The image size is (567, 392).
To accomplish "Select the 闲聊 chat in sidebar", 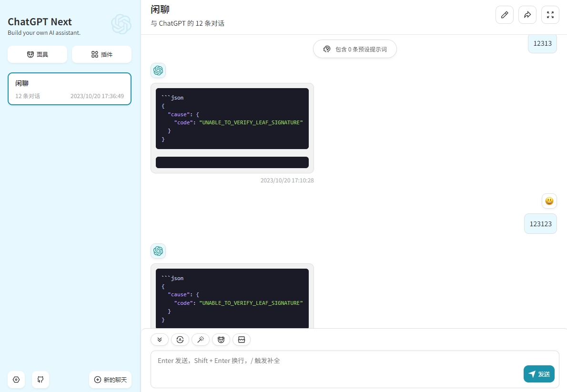I will [70, 89].
